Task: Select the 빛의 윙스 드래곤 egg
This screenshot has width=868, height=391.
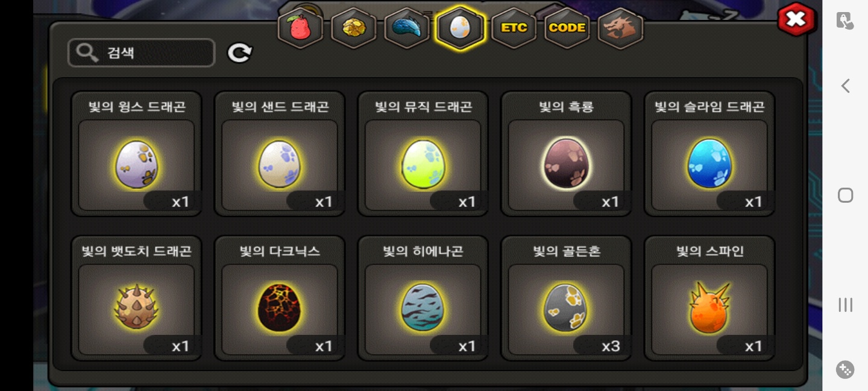Action: (137, 153)
